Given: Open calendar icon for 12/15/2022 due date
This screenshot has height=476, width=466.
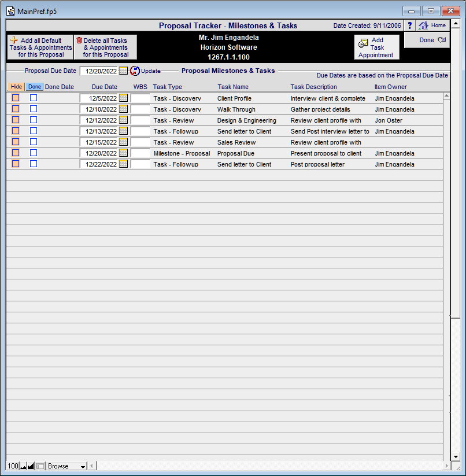Looking at the screenshot, I should (123, 142).
